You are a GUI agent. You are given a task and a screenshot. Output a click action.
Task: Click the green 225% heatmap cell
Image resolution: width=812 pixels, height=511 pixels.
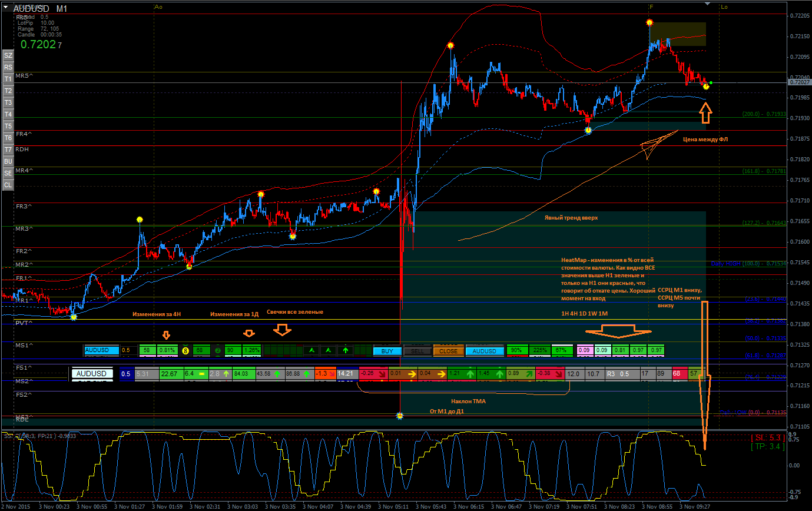(540, 350)
